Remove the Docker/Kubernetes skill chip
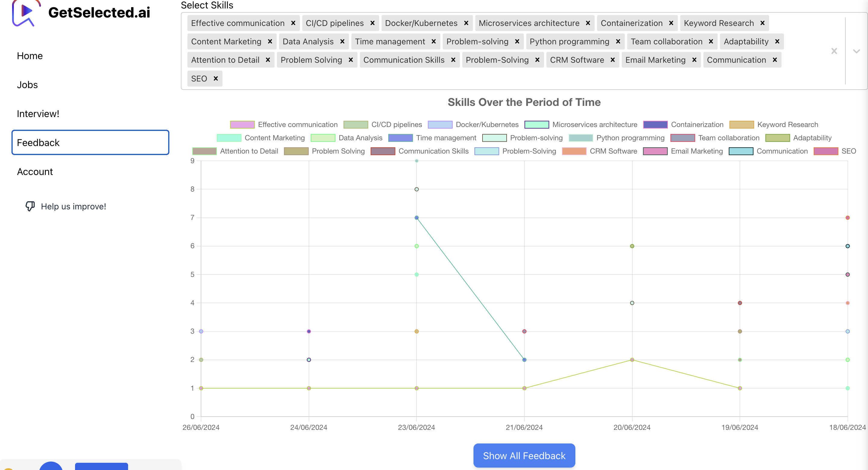The image size is (868, 470). click(x=466, y=23)
